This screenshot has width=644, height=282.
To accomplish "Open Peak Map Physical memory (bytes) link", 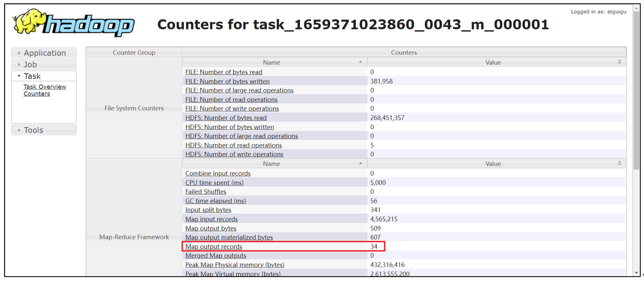I will [x=235, y=265].
